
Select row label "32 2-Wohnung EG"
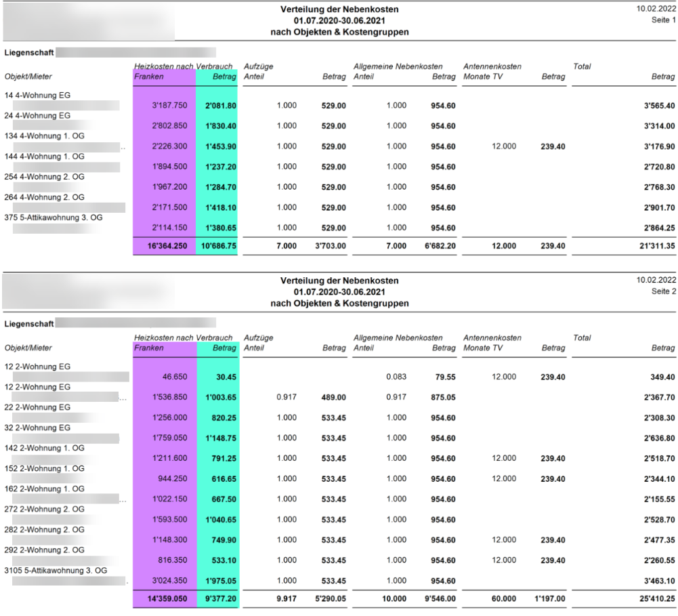(38, 428)
